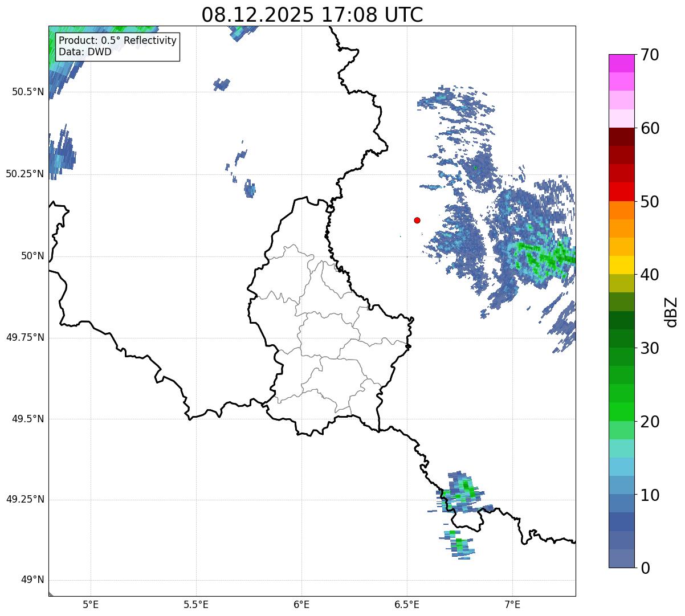Click the 6°E longitude label

(301, 604)
